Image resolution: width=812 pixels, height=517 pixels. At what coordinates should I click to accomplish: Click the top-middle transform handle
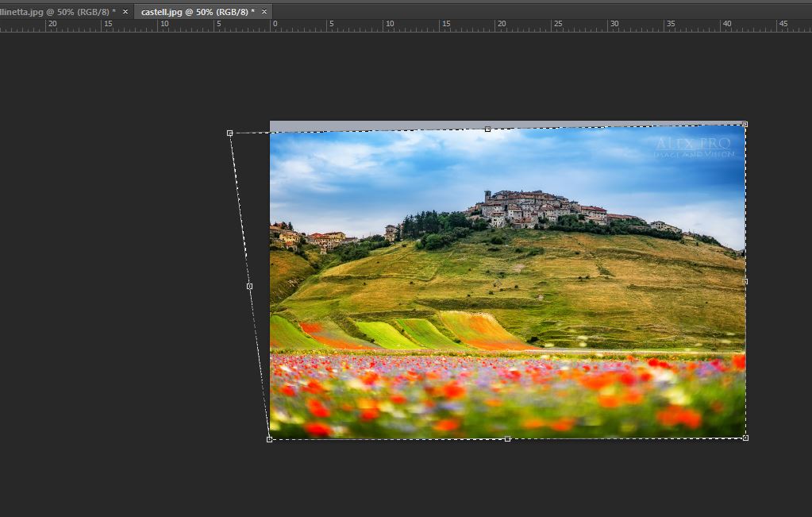(x=487, y=129)
